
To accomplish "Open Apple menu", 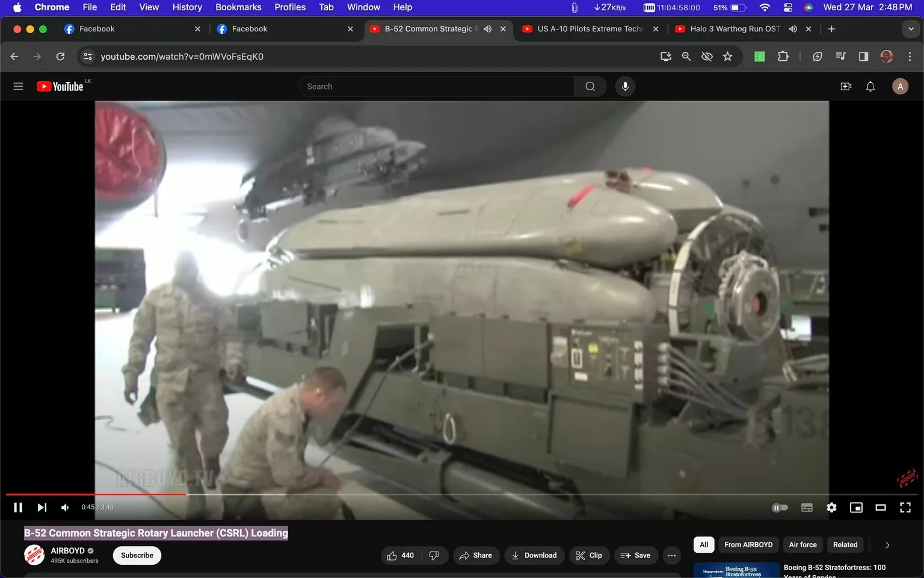I will (17, 7).
